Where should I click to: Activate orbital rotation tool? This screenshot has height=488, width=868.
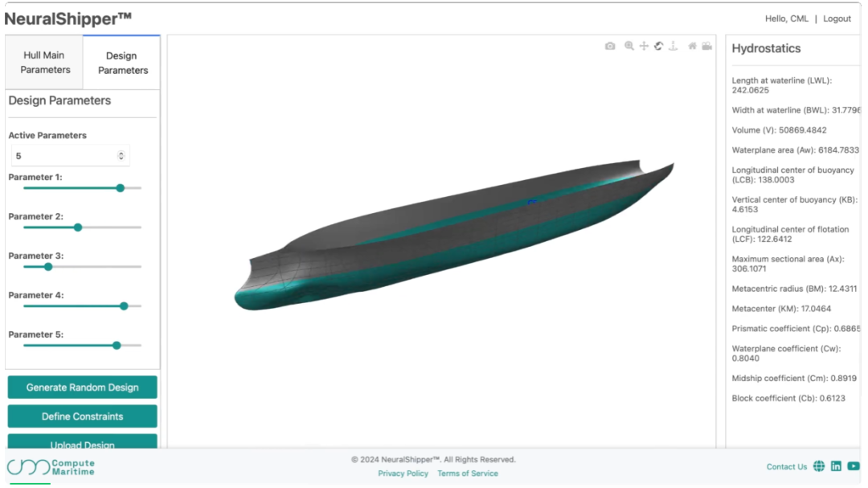coord(658,46)
